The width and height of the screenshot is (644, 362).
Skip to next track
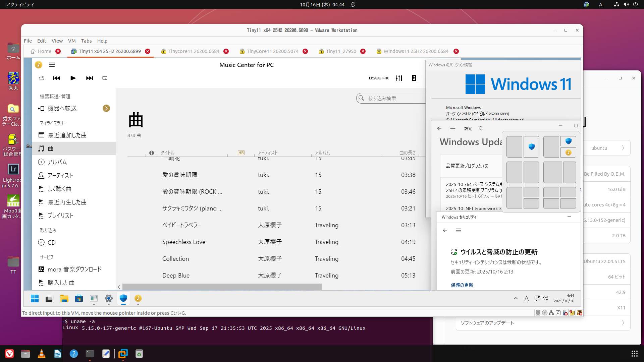[x=90, y=78]
